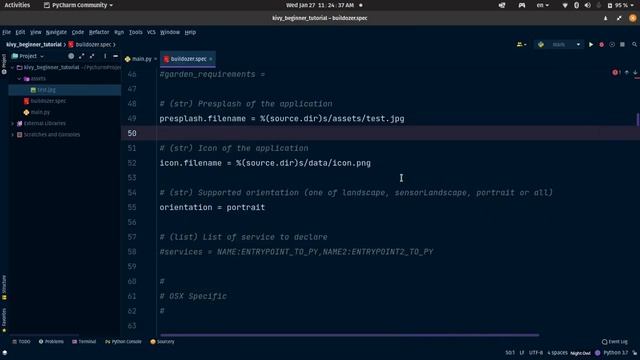Open the Structure side tab
Screen dimensions: 640x360
pos(4,287)
